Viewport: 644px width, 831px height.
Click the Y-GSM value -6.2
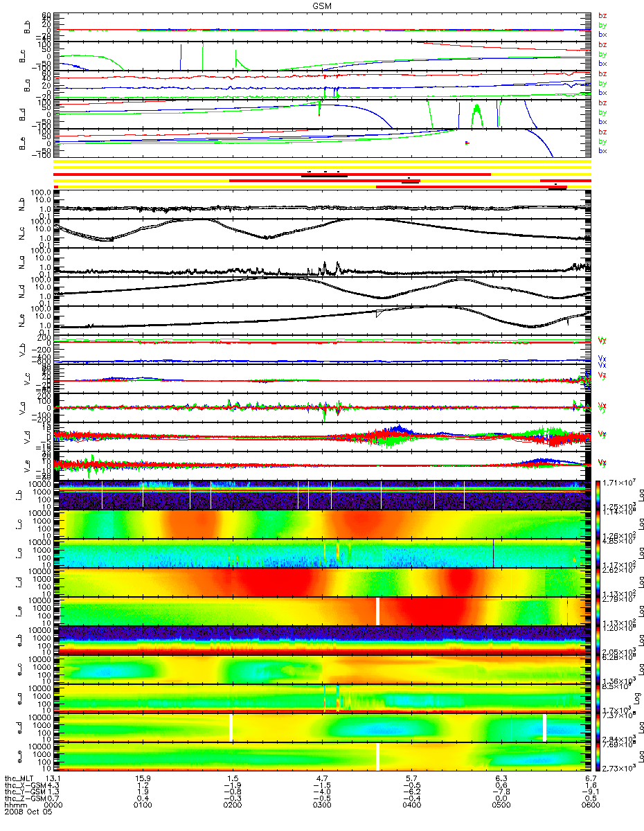point(411,792)
